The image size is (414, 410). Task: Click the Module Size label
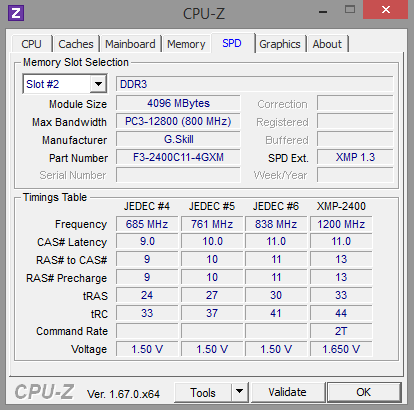78,104
